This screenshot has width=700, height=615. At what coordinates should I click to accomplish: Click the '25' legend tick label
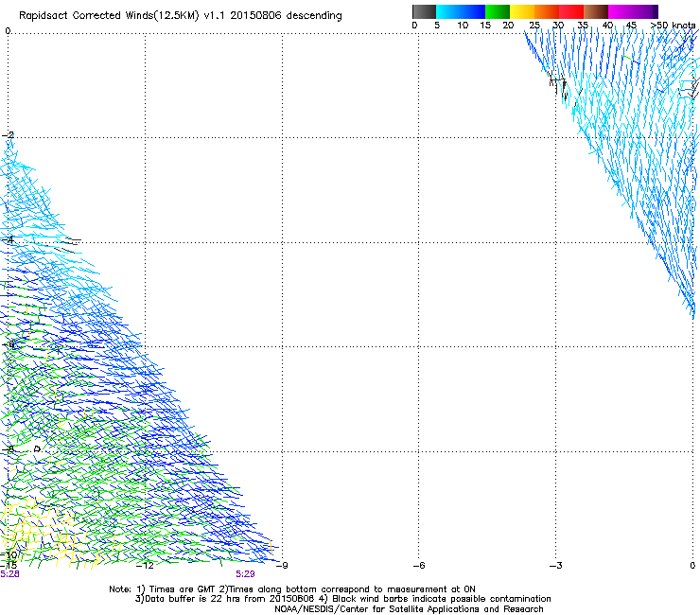tap(534, 26)
